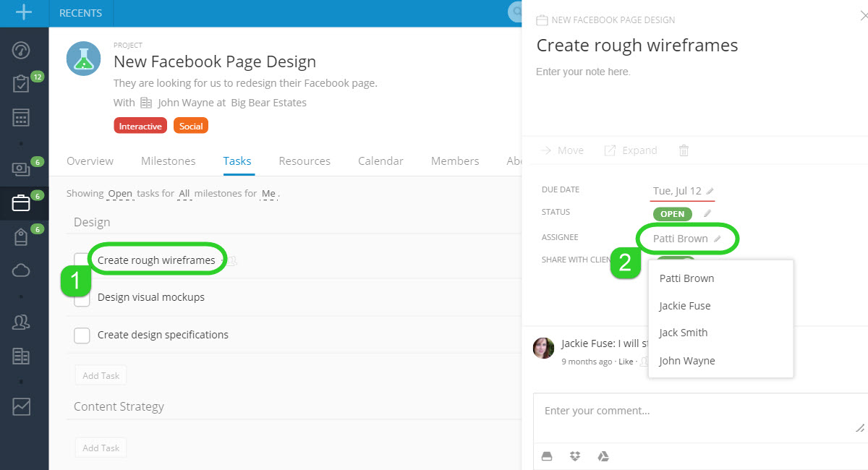The image size is (868, 470).
Task: Open the Patti Brown assignee dropdown
Action: pyautogui.click(x=680, y=239)
